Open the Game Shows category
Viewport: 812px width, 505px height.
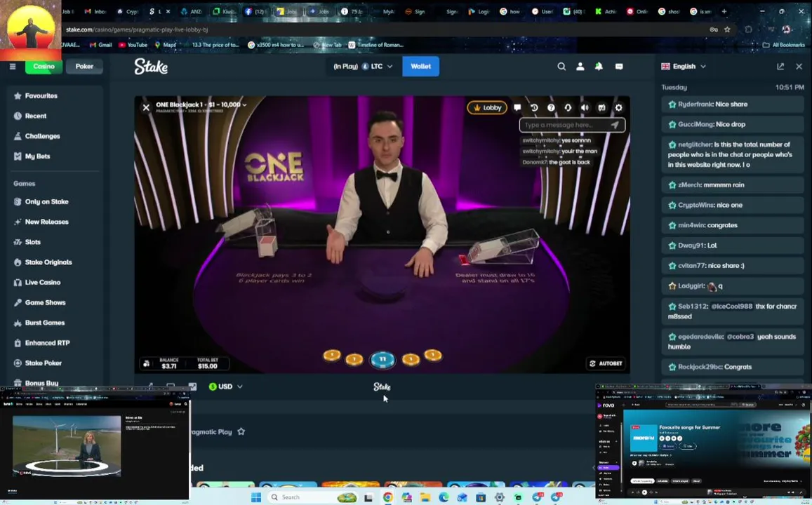(44, 303)
